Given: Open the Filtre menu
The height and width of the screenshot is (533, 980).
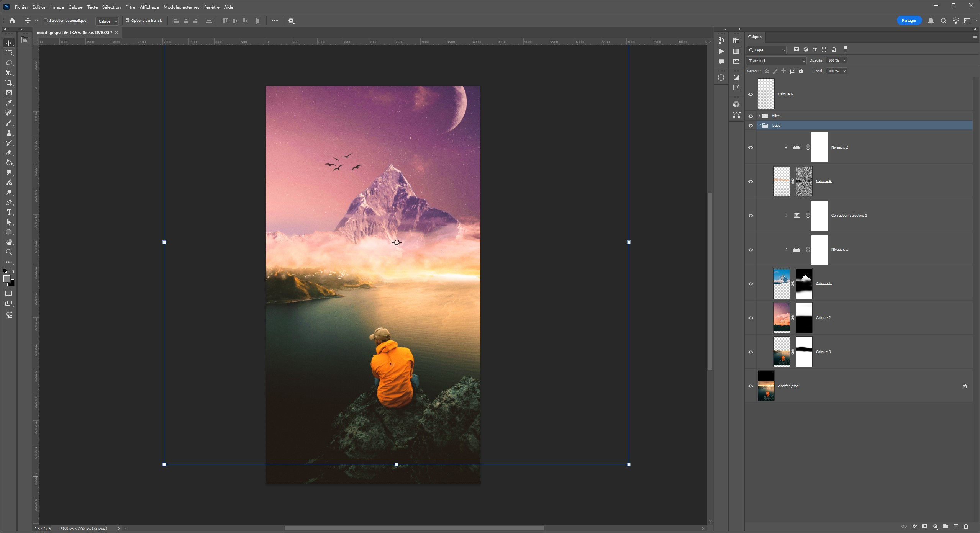Looking at the screenshot, I should click(130, 7).
